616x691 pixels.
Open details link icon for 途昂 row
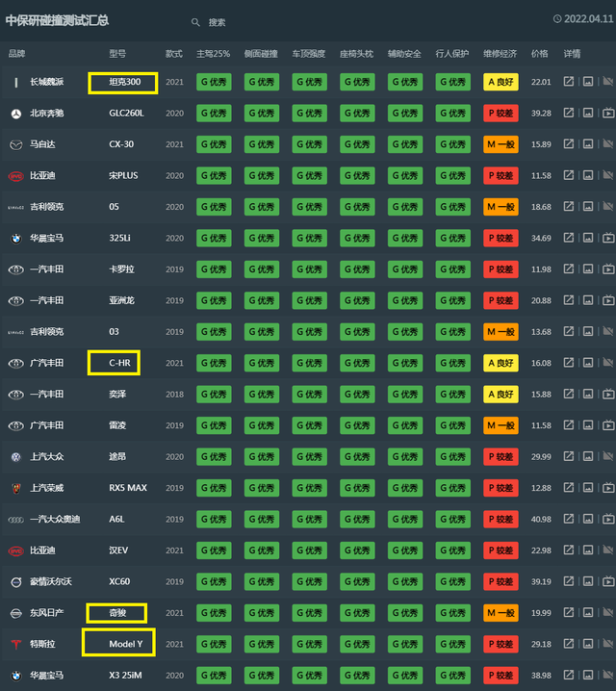click(x=569, y=456)
